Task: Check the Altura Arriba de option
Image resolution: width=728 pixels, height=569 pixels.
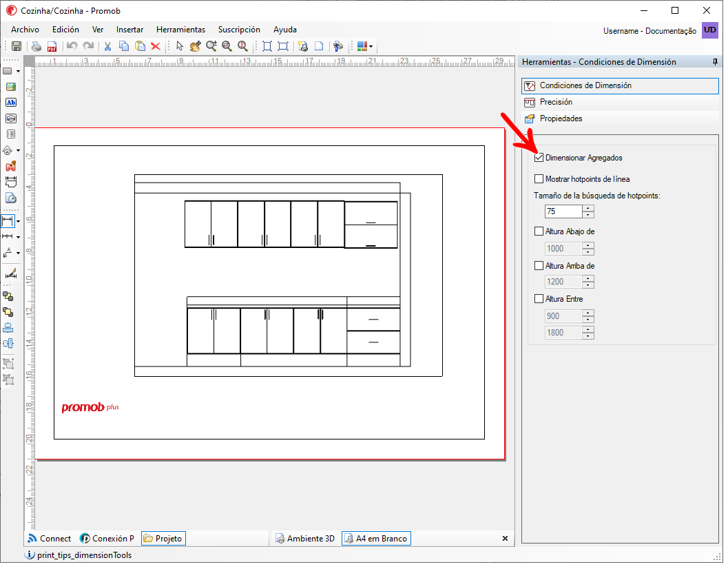Action: click(x=539, y=266)
